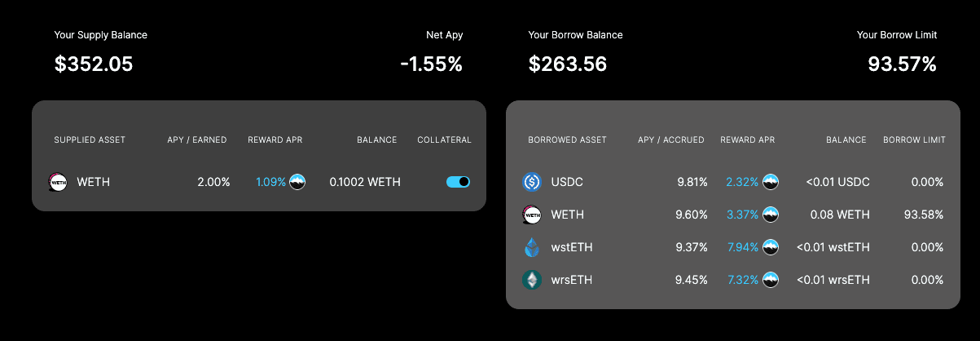Toggle WETH collateral switch off

click(x=459, y=182)
